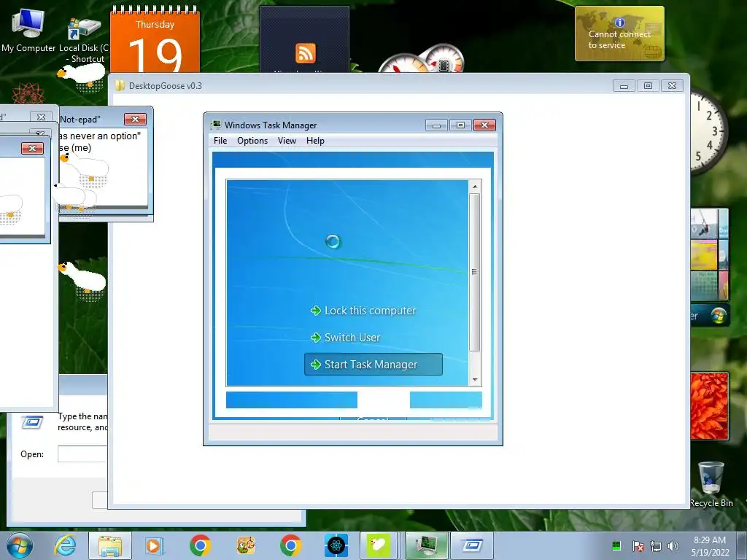Click the green arrow beside Switch User

tap(315, 338)
